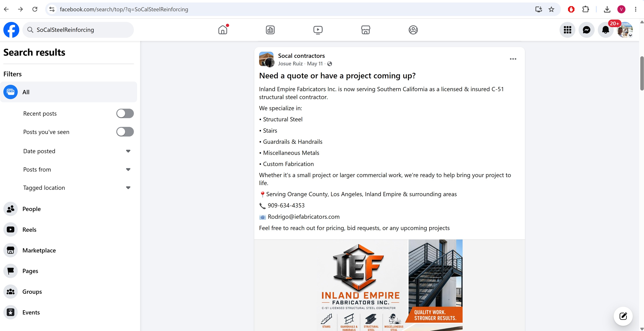The width and height of the screenshot is (644, 331).
Task: Open the Video (Watch) icon
Action: tap(318, 30)
